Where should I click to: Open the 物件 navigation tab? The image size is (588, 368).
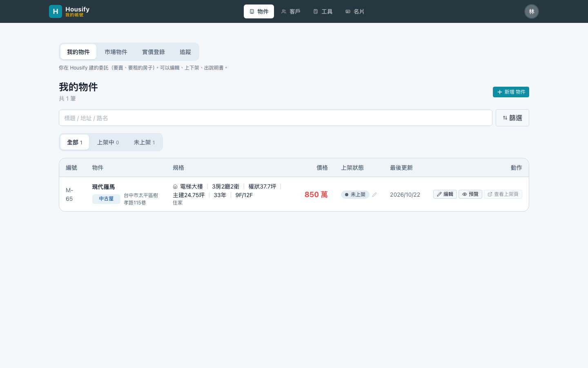pyautogui.click(x=259, y=11)
